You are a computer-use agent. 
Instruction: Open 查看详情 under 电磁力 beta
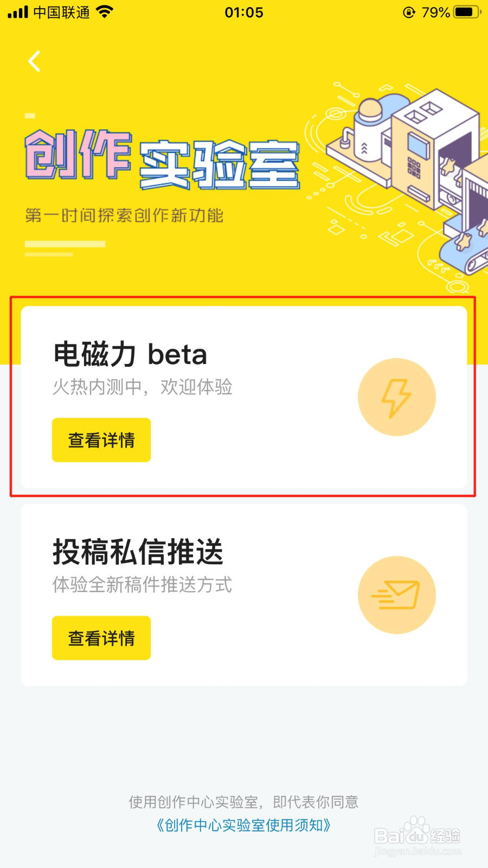(101, 440)
